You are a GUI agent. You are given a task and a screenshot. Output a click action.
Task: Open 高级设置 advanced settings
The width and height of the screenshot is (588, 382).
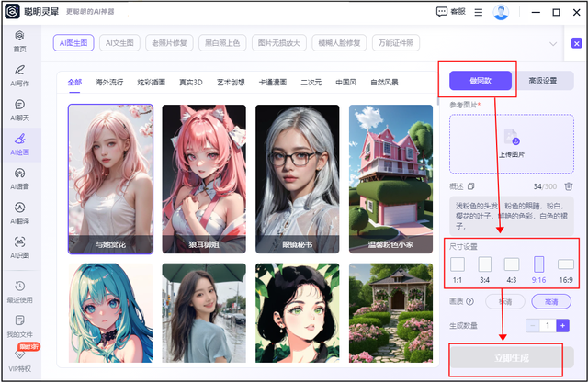click(543, 80)
